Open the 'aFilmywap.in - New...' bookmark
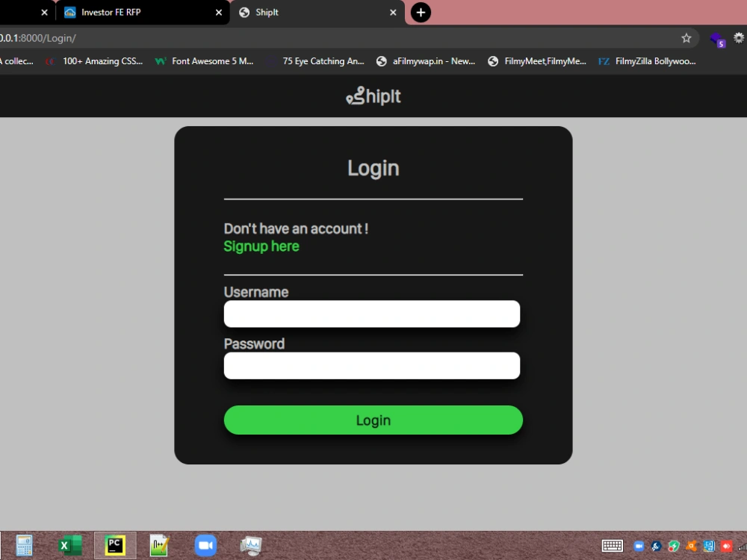Viewport: 747px width, 560px height. tap(426, 61)
